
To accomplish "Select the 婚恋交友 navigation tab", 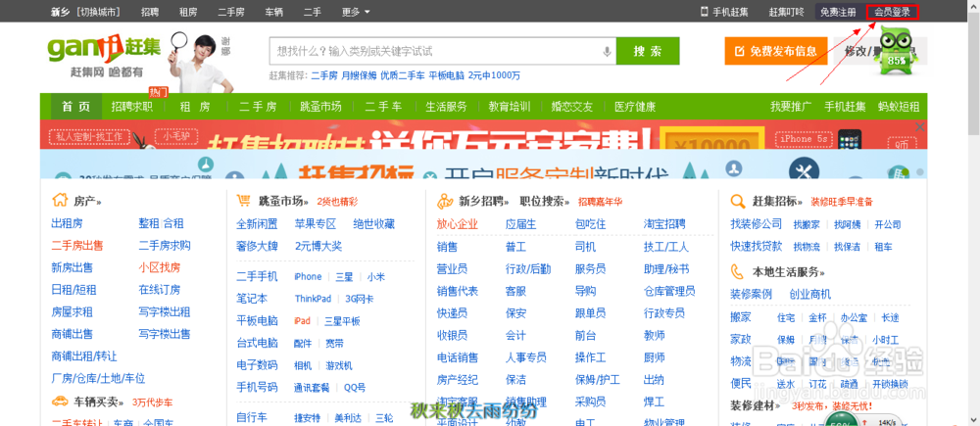I will click(x=572, y=106).
